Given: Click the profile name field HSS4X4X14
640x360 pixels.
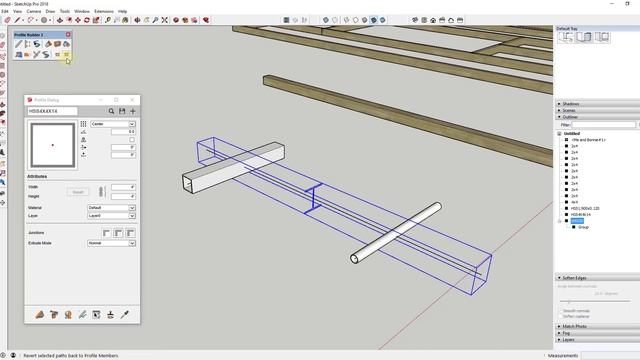Looking at the screenshot, I should click(x=52, y=111).
